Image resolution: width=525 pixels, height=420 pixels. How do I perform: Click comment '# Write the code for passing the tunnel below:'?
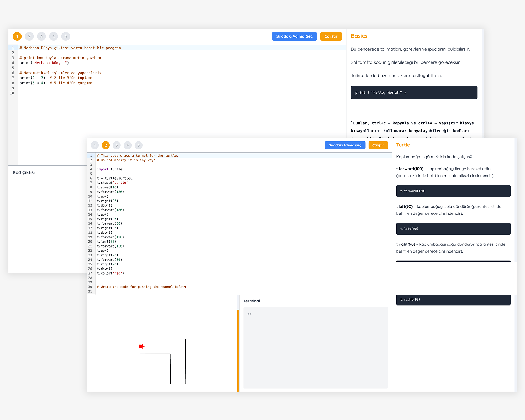[x=141, y=287]
